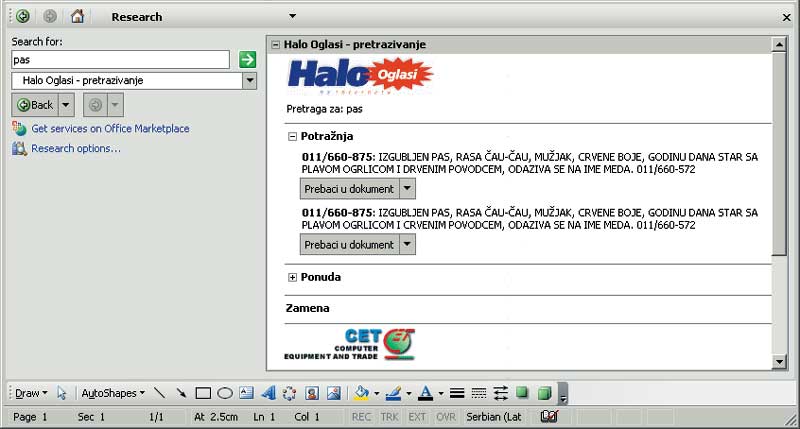Open Drawing toolbar options arrow
Screen dimensions: 800x429
[x=563, y=394]
